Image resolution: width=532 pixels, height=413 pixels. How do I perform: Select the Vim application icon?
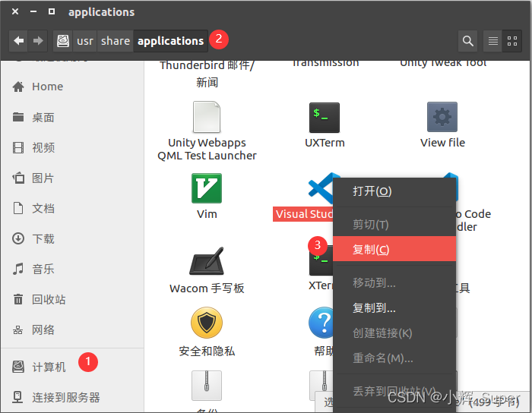click(207, 188)
